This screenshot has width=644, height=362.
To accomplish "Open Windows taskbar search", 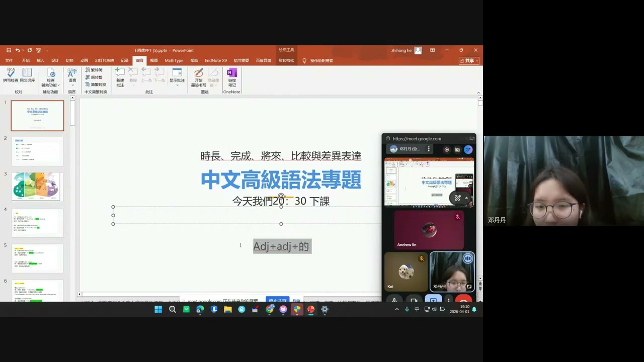I will point(173,309).
